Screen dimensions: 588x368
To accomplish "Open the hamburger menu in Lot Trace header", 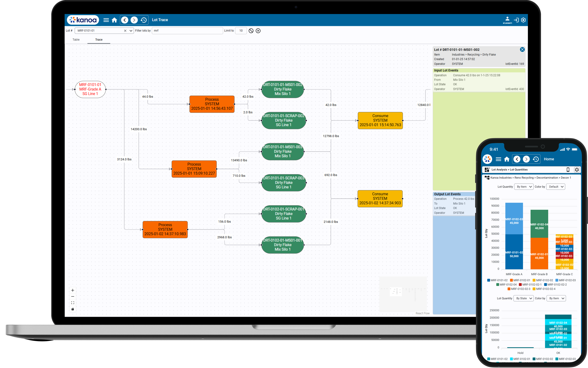I will click(106, 20).
